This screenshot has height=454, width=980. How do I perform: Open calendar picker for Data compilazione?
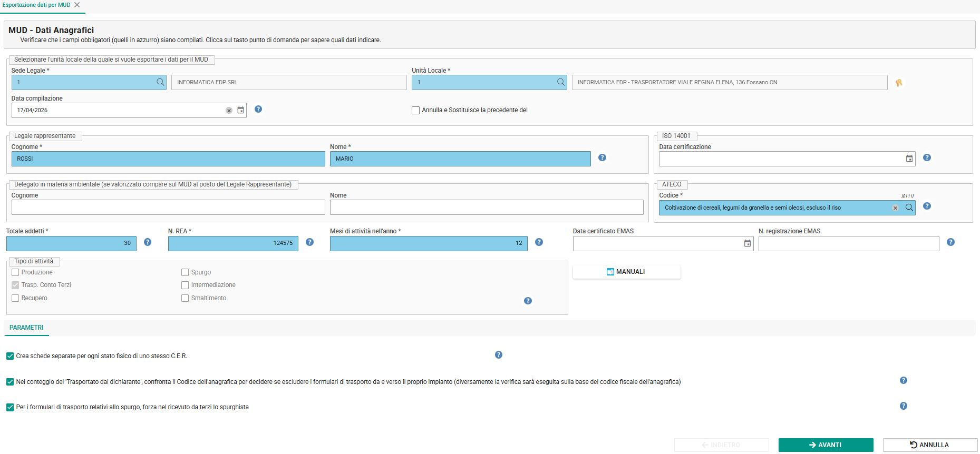[x=240, y=110]
